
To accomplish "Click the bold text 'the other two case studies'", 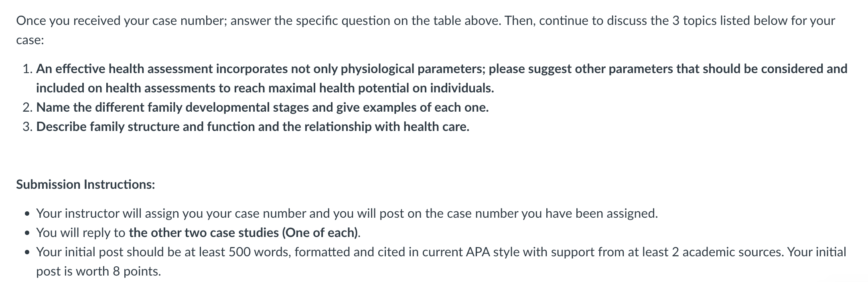I will pyautogui.click(x=204, y=233).
